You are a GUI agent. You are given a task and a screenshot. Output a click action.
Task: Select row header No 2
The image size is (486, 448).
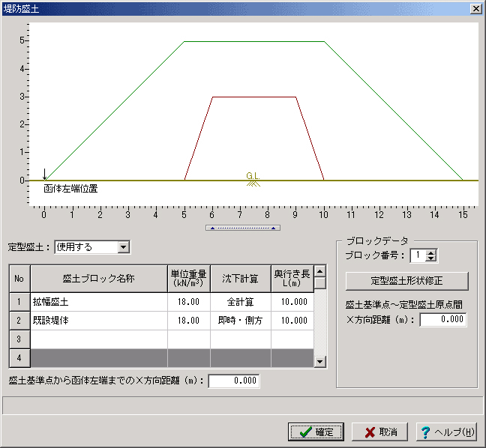pyautogui.click(x=19, y=321)
